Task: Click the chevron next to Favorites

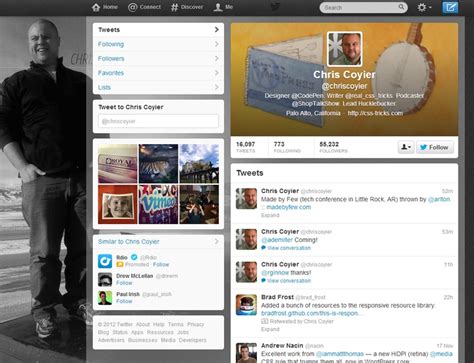Action: [x=217, y=73]
